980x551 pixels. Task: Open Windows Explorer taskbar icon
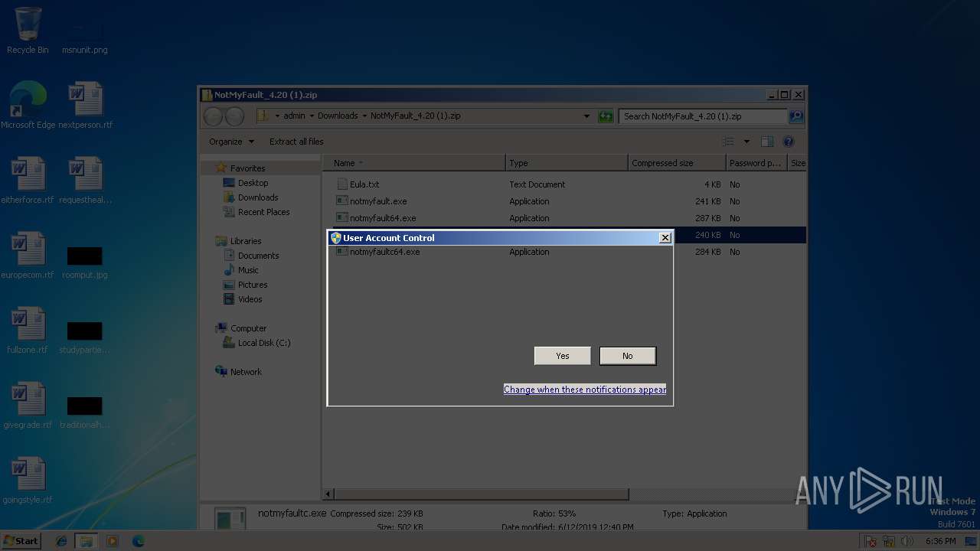[87, 541]
